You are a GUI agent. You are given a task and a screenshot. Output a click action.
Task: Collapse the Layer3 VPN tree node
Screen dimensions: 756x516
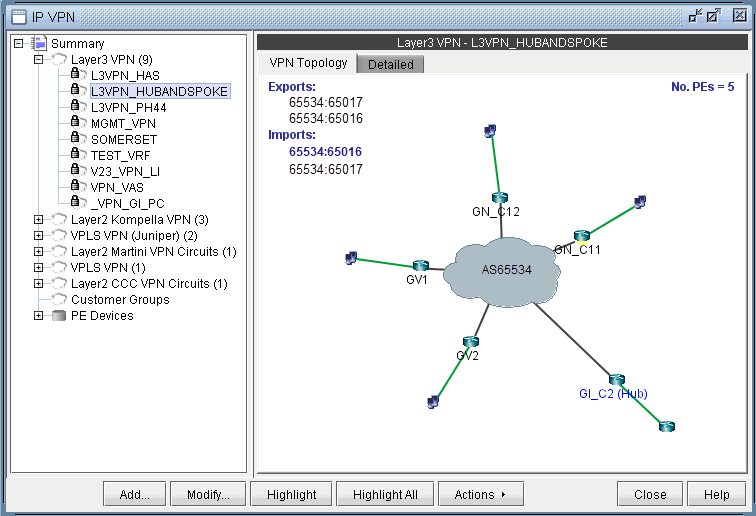point(39,60)
